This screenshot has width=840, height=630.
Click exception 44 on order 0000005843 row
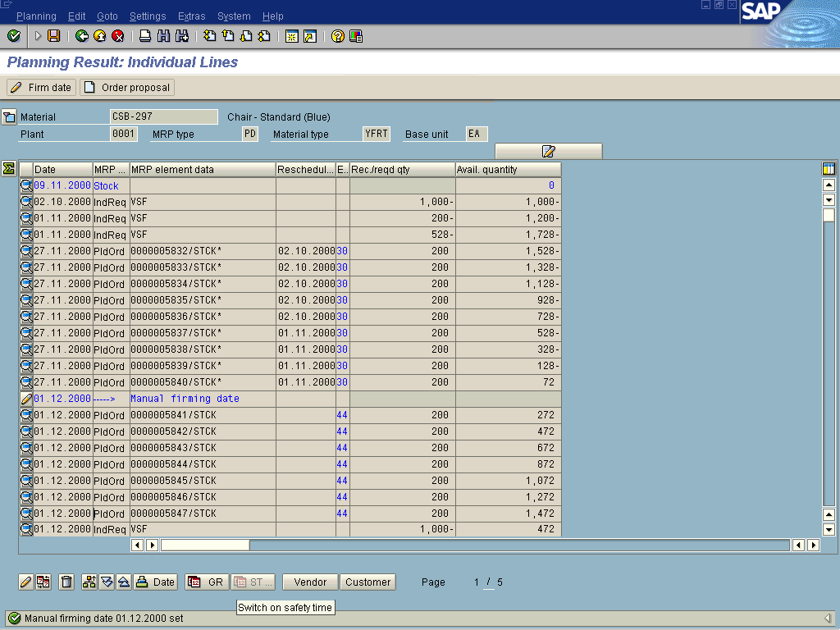tap(342, 448)
